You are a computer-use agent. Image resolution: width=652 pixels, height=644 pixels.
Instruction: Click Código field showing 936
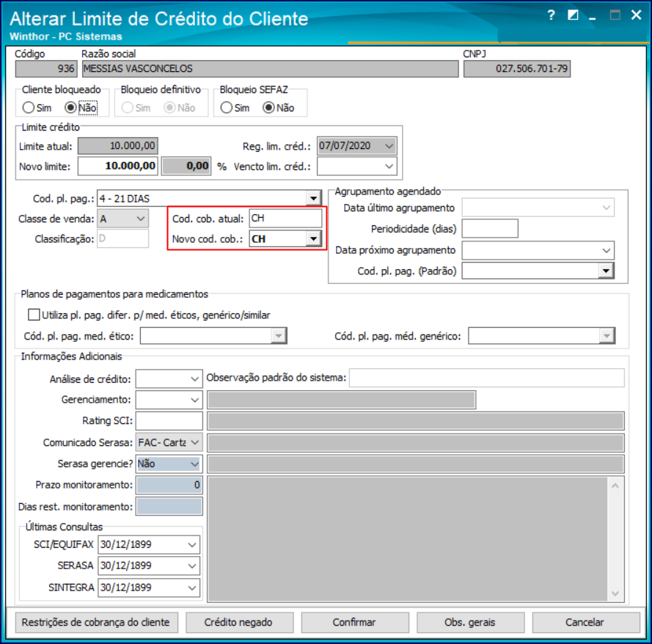click(x=45, y=69)
